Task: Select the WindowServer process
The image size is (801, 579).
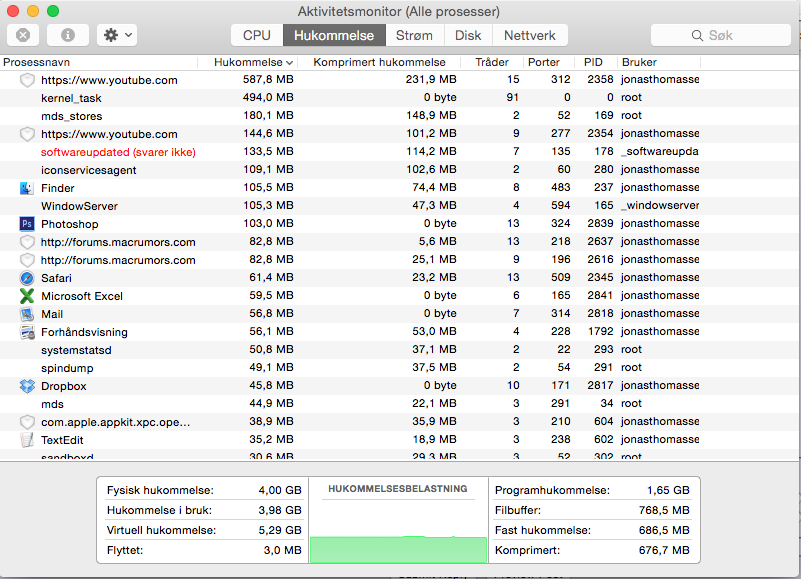Action: click(x=399, y=206)
